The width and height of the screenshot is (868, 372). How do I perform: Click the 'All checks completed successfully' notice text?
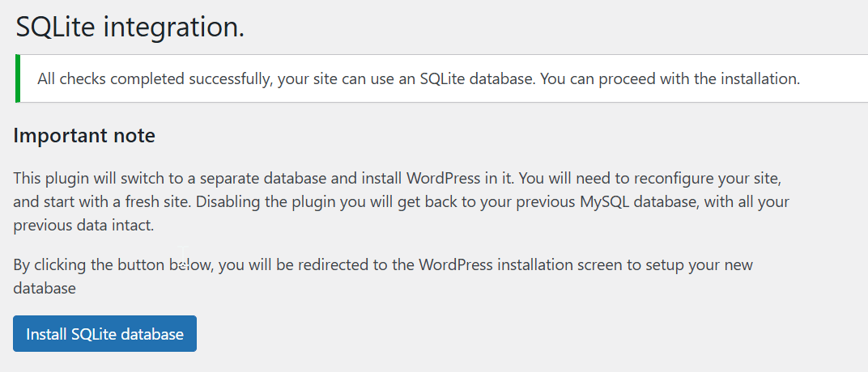point(419,78)
